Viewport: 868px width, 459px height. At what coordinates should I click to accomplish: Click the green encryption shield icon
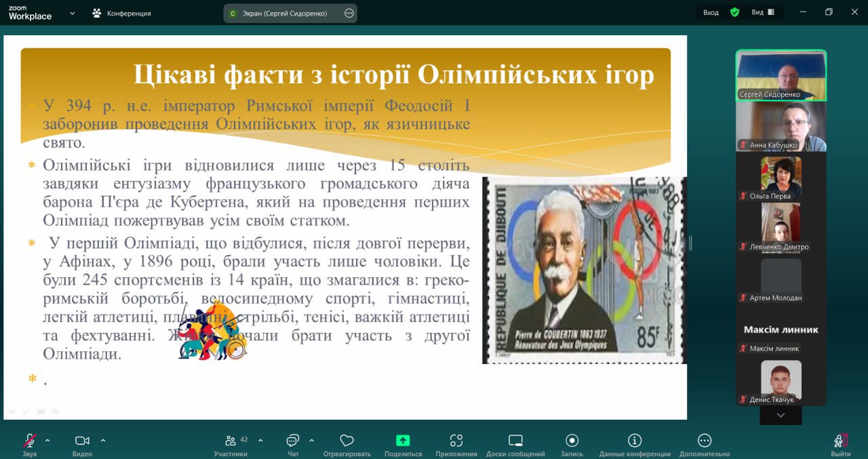734,12
